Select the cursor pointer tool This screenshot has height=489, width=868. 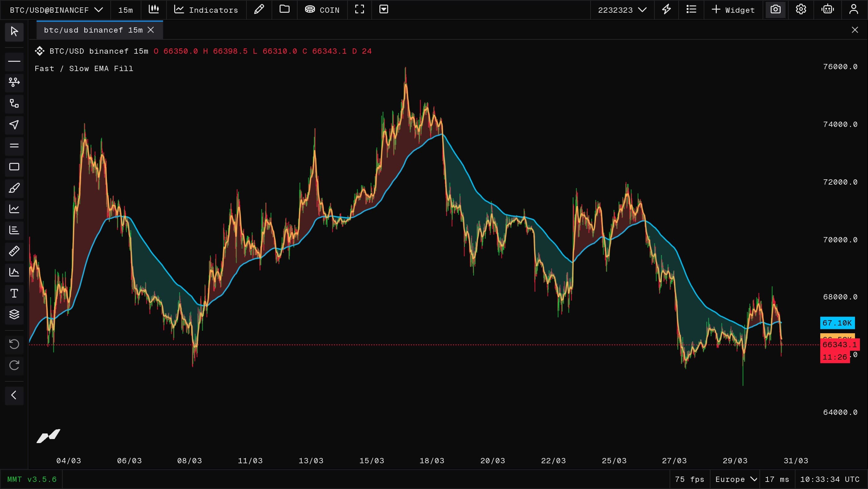click(14, 32)
